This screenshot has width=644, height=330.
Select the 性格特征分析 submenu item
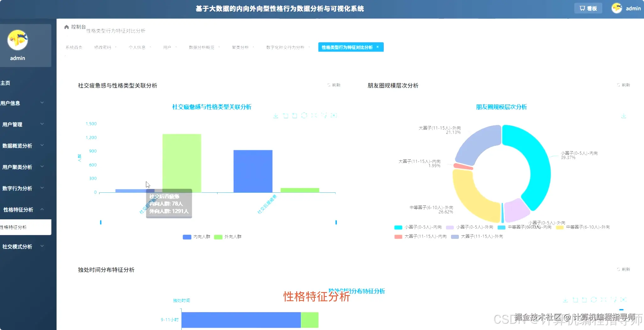pos(25,227)
